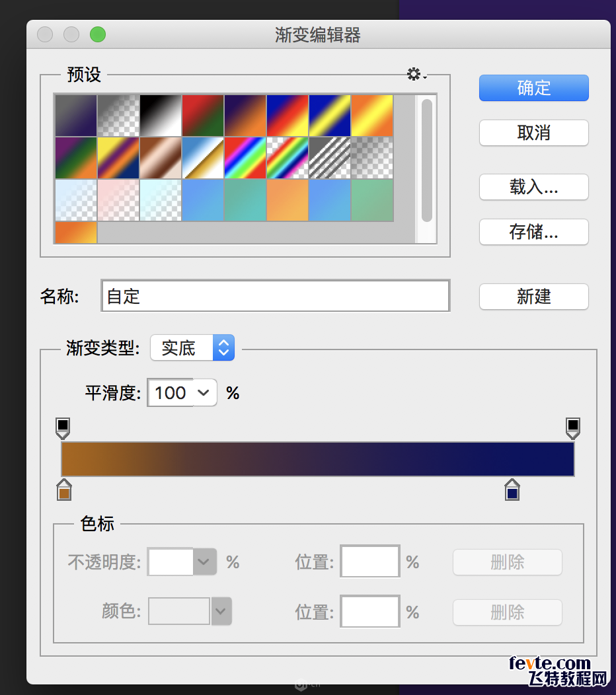Choose the blue, red, yellow gradient preset

(x=288, y=115)
